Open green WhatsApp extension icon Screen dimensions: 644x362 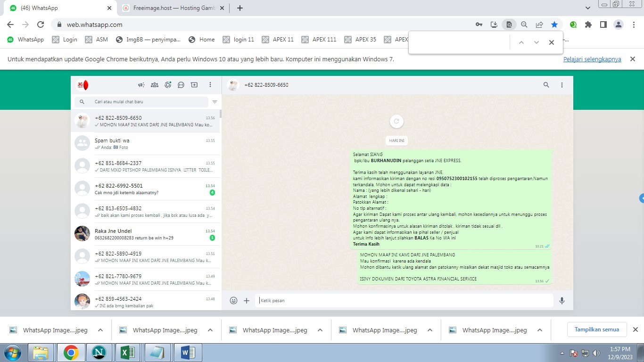click(573, 25)
